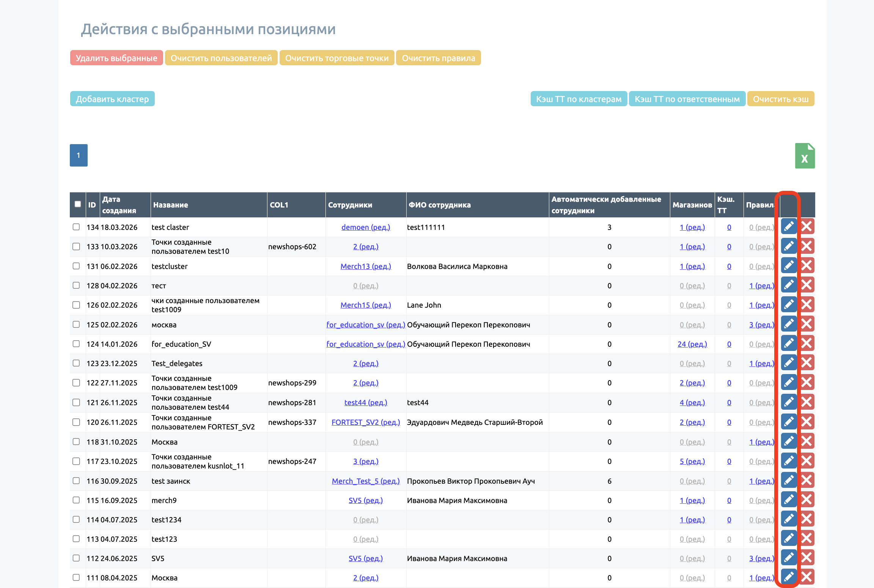The image size is (874, 588).
Task: Click edit pencil for testcluster row 131
Action: (789, 266)
